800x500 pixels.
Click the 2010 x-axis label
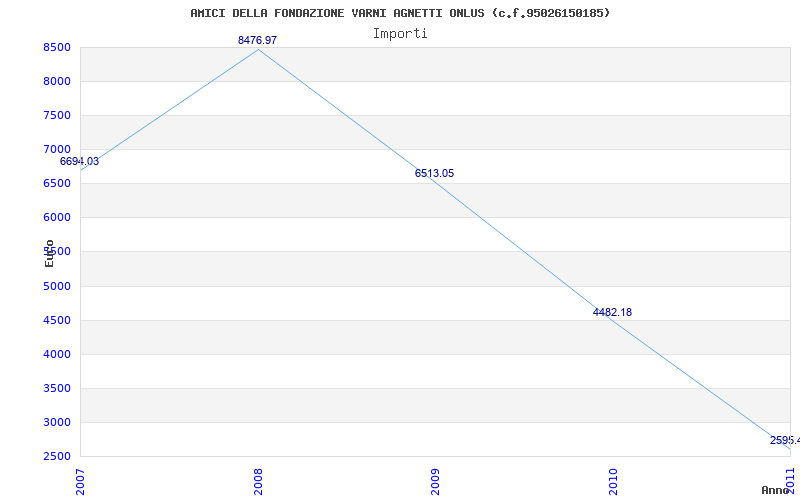click(613, 482)
